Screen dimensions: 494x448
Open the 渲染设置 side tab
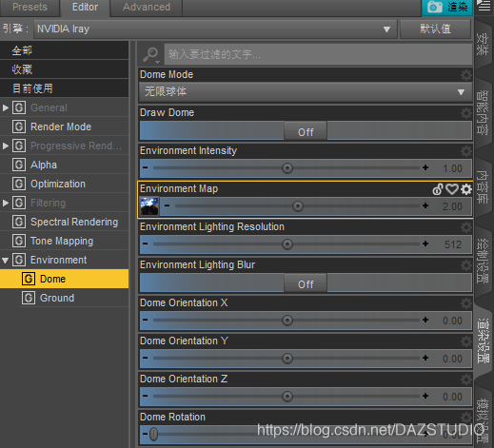click(x=484, y=341)
